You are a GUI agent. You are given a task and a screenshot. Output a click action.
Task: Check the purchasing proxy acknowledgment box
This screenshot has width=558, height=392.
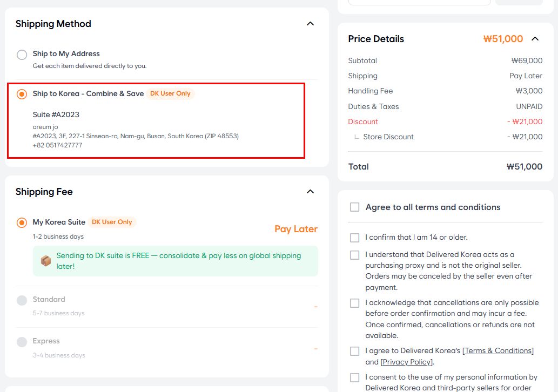coord(354,255)
